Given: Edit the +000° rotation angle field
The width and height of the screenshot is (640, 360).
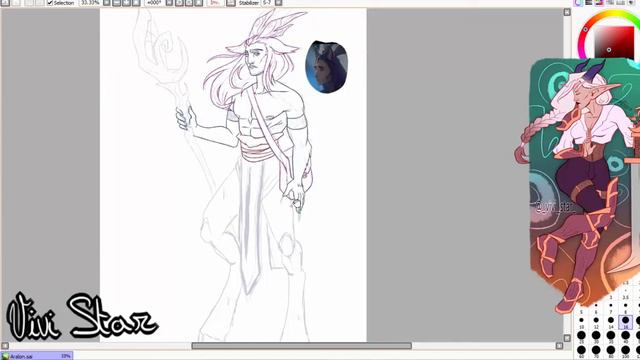Looking at the screenshot, I should coord(154,2).
